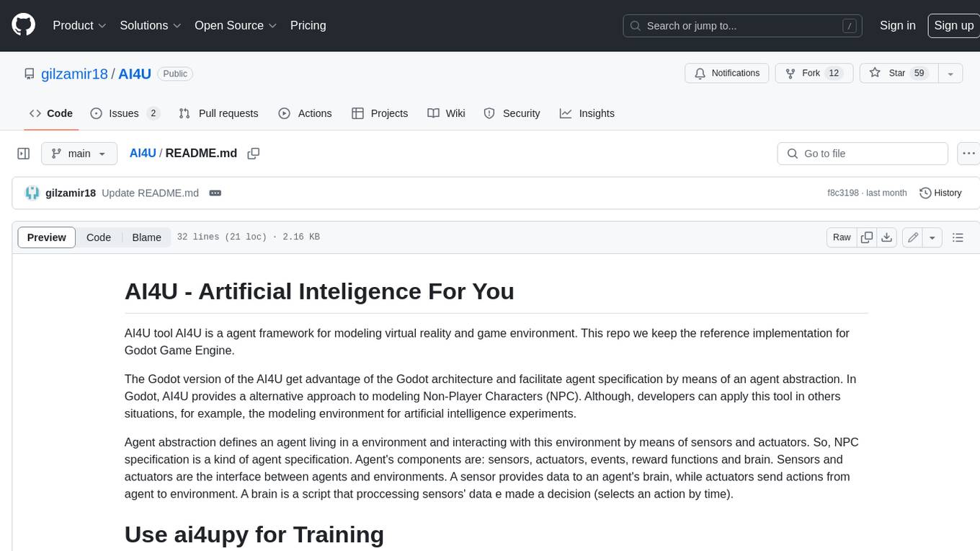Switch to the Wiki tab
Screen dimensions: 980x551
(446, 113)
